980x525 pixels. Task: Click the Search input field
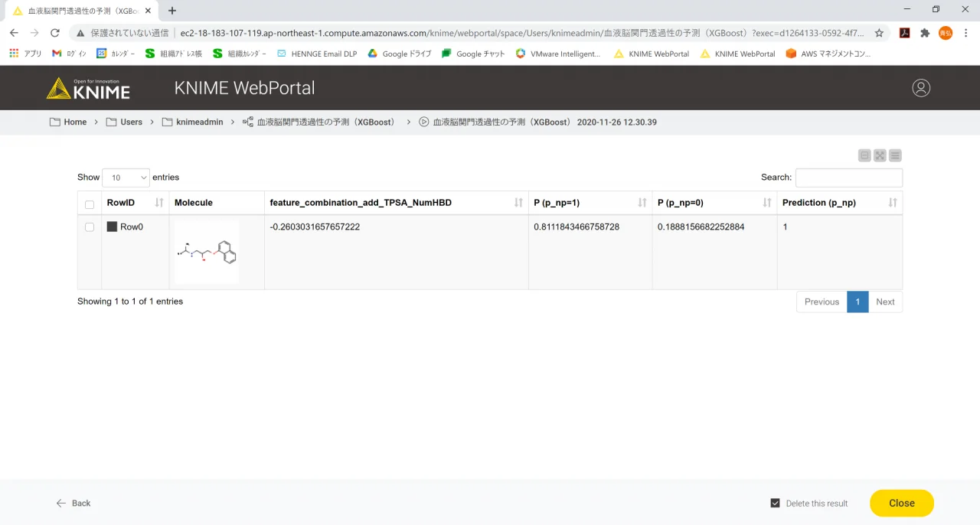pyautogui.click(x=849, y=178)
